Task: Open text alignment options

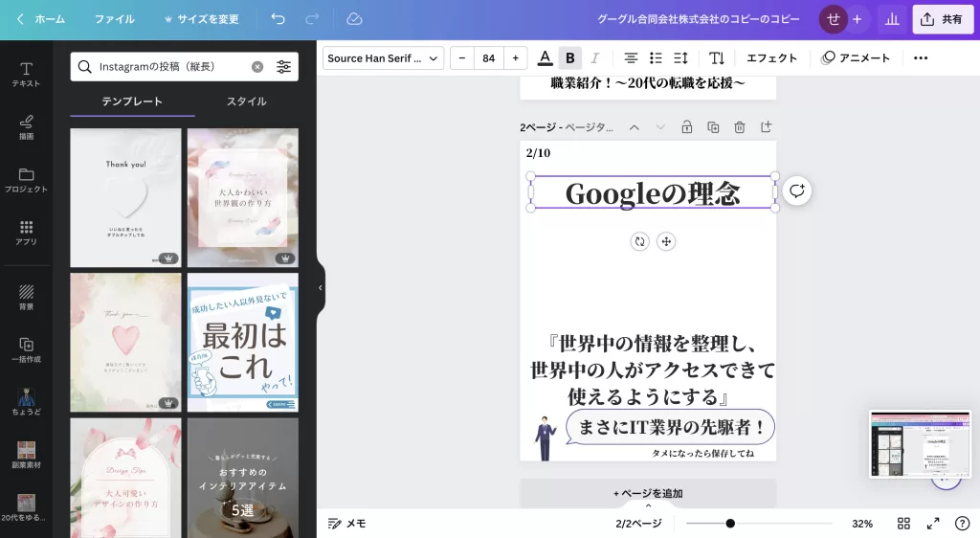Action: tap(631, 58)
